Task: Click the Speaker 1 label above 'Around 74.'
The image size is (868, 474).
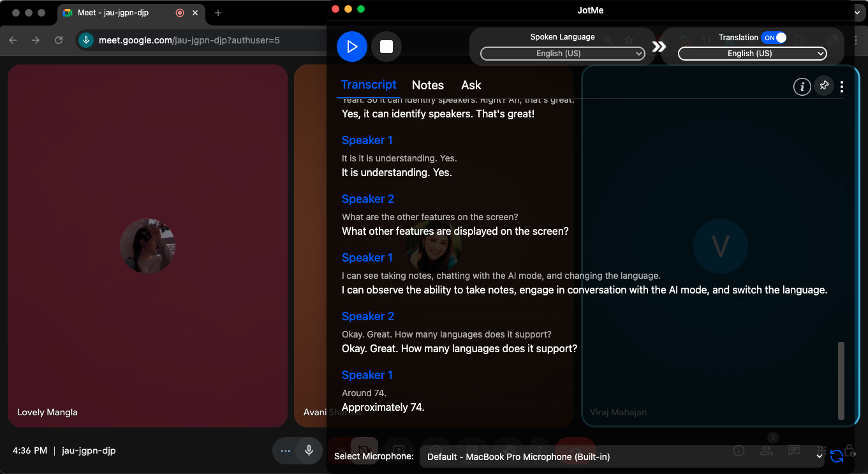Action: click(x=367, y=375)
